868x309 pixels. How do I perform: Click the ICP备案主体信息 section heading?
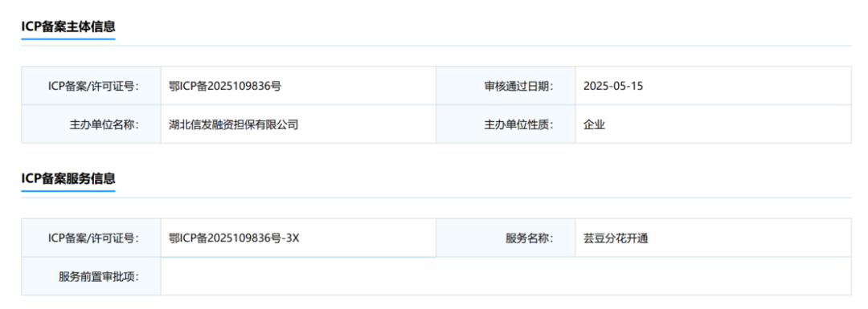coord(68,26)
